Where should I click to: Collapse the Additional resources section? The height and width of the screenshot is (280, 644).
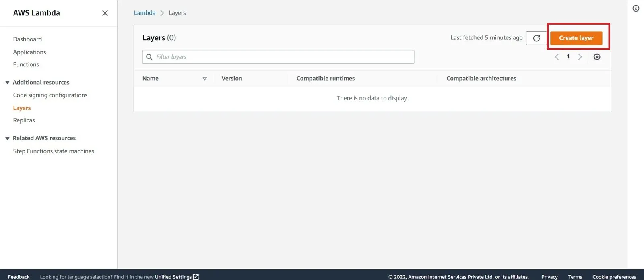coord(7,83)
